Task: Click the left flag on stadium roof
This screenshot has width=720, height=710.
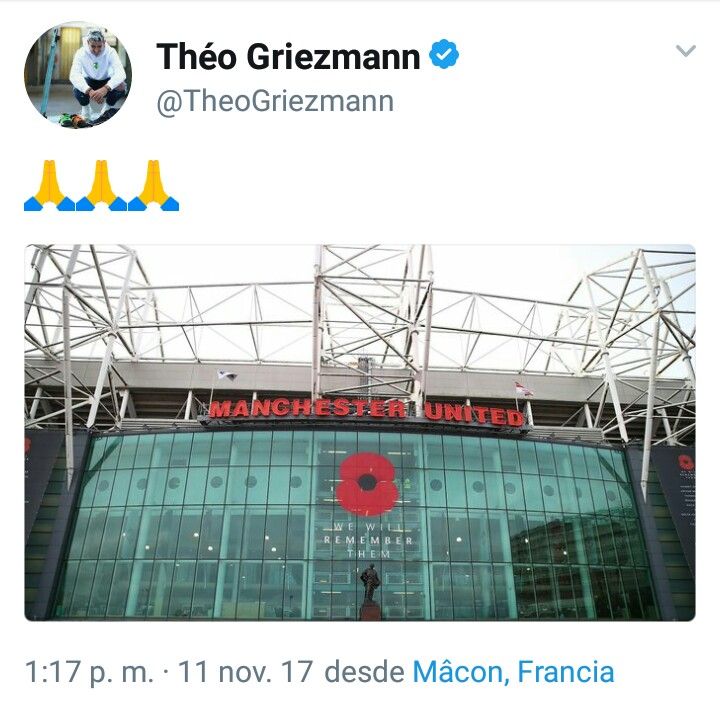Action: pos(227,375)
